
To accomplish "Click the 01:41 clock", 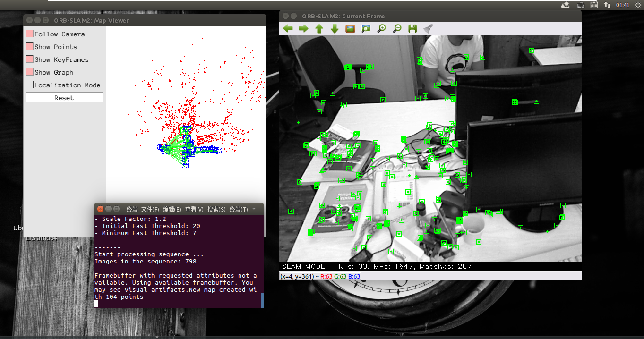I will click(x=623, y=5).
